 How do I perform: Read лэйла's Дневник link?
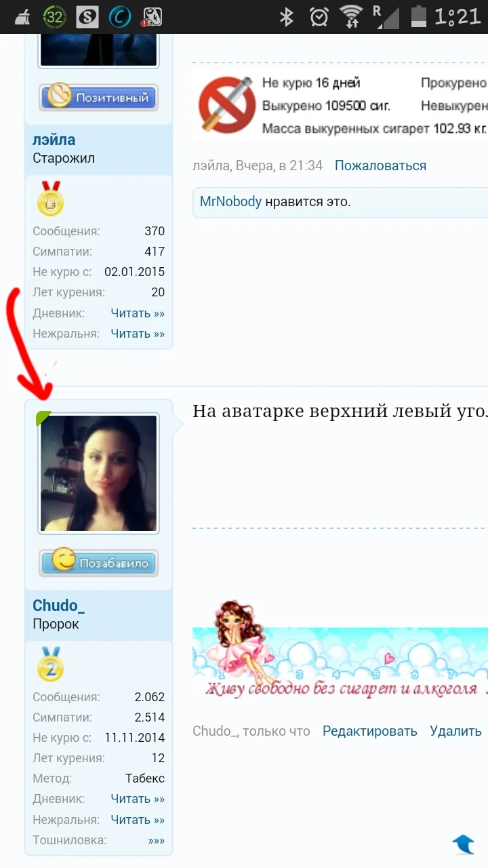[138, 313]
